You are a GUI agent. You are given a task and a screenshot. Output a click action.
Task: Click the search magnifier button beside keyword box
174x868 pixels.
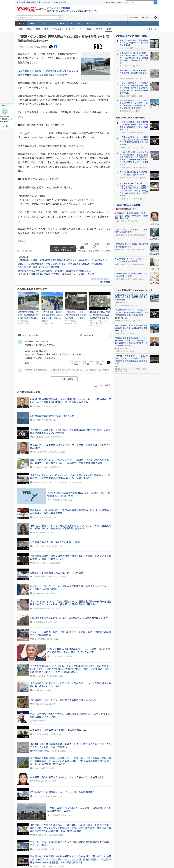(x=60, y=18)
